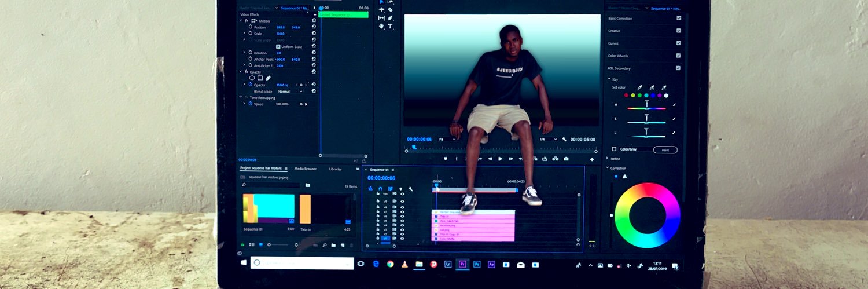Select the Pen tool in the toolbar
The width and height of the screenshot is (868, 289).
click(x=390, y=18)
